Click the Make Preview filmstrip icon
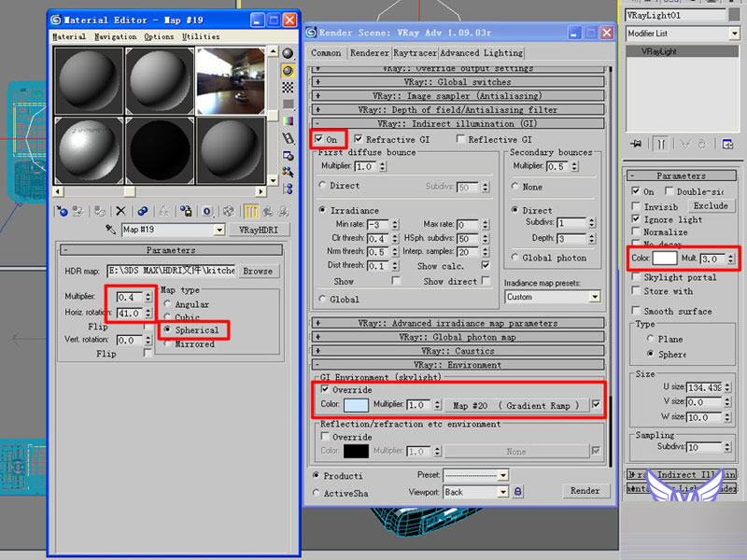Screen dimensions: 747x560 [288, 138]
